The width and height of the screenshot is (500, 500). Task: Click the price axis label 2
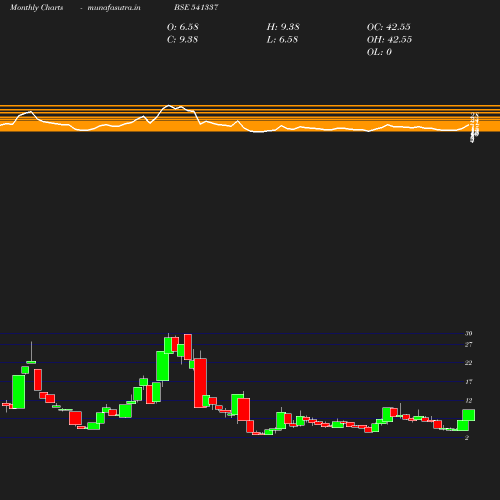[x=467, y=438]
